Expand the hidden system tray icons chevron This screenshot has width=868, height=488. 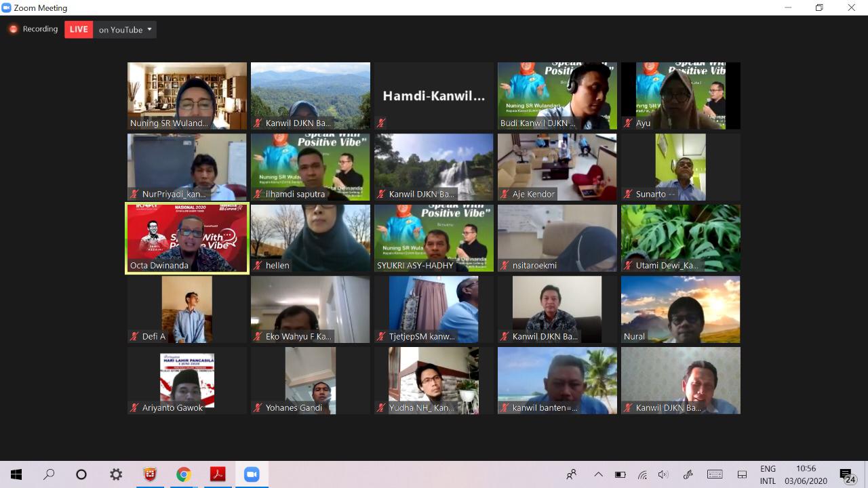click(x=598, y=474)
